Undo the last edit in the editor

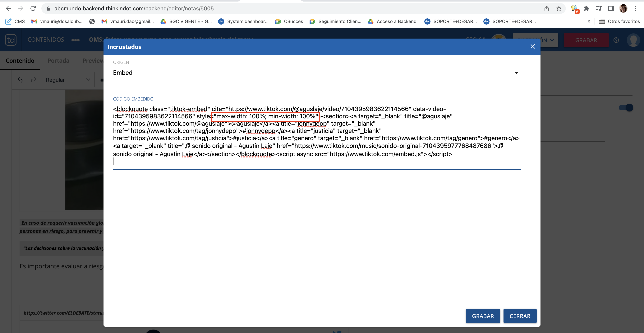click(20, 80)
